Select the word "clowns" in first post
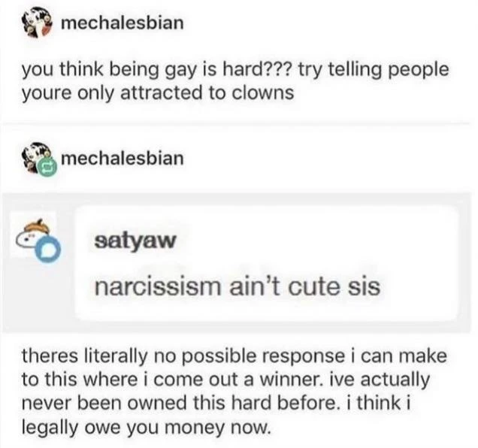Image resolution: width=478 pixels, height=448 pixels. [x=263, y=92]
